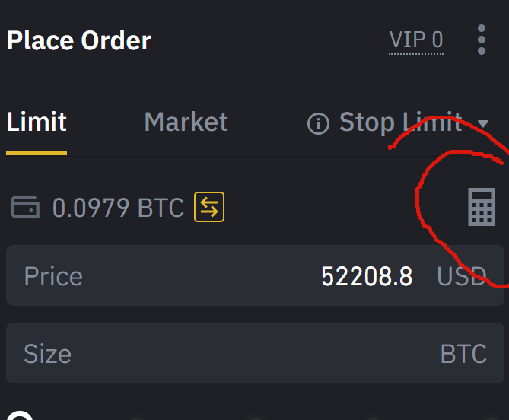Click the wallet icon beside the balance

click(x=25, y=207)
